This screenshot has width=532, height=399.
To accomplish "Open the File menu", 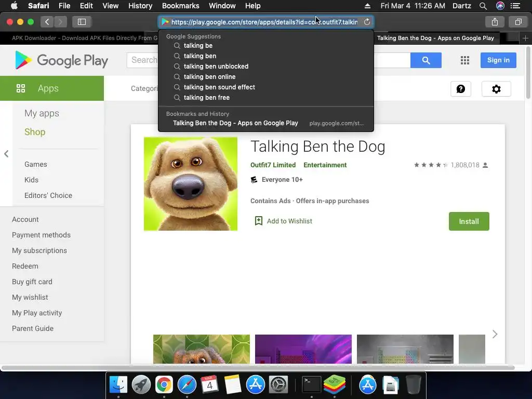I will pos(64,6).
